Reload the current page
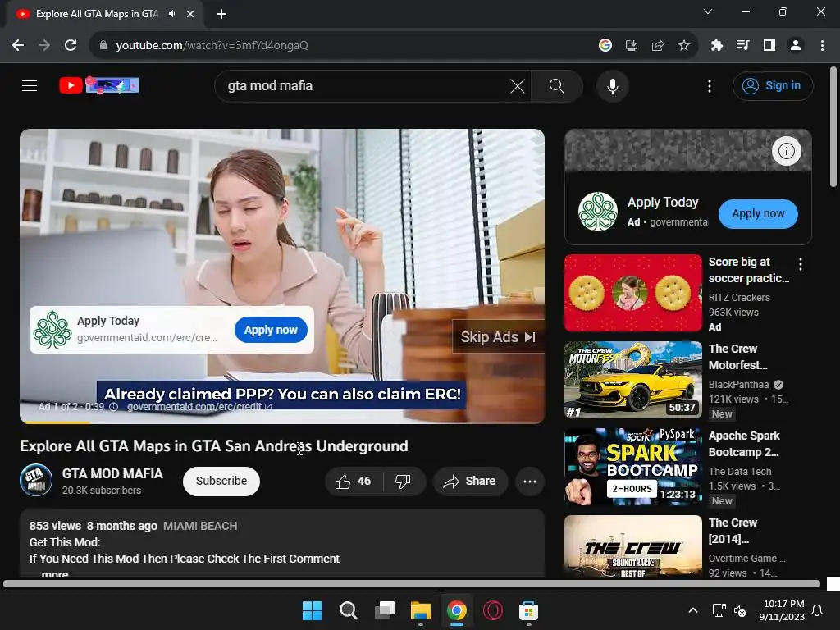This screenshot has height=630, width=840. (x=71, y=46)
